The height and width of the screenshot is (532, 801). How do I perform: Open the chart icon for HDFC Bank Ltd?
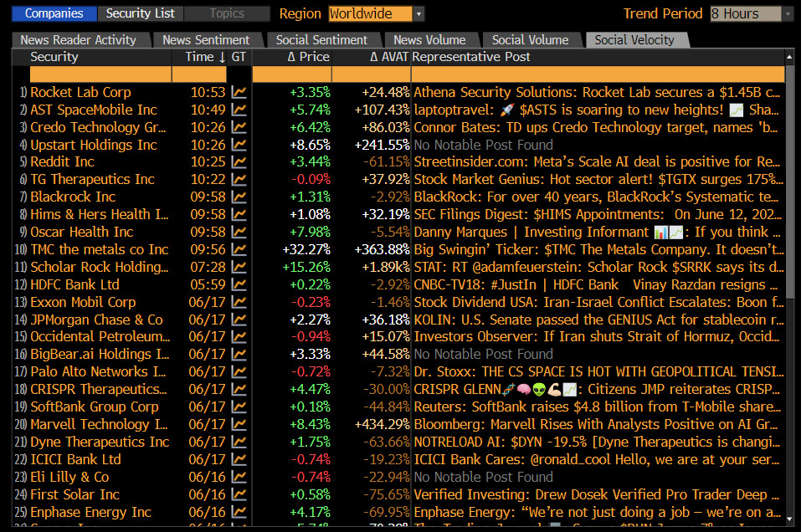239,284
